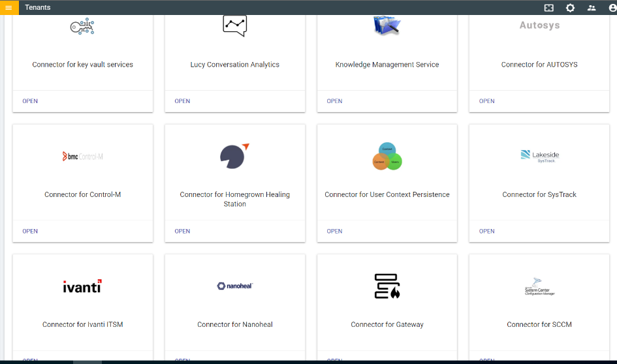Click the Tenants page title
Image resolution: width=617 pixels, height=364 pixels.
[x=38, y=7]
